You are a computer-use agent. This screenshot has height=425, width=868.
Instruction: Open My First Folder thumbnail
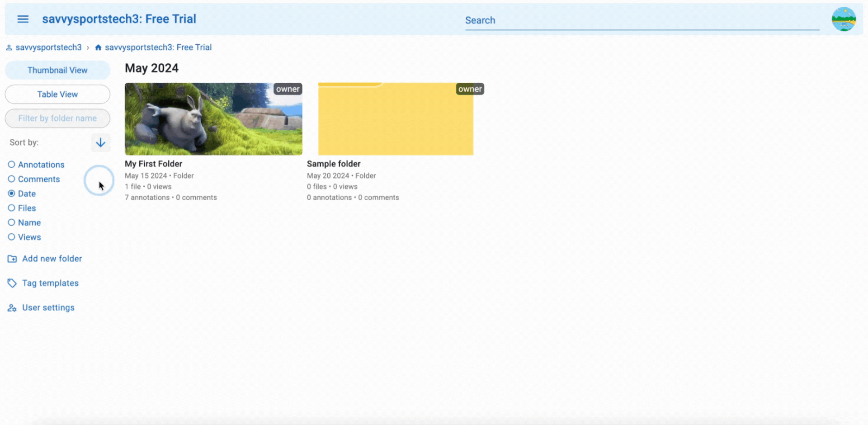click(213, 119)
